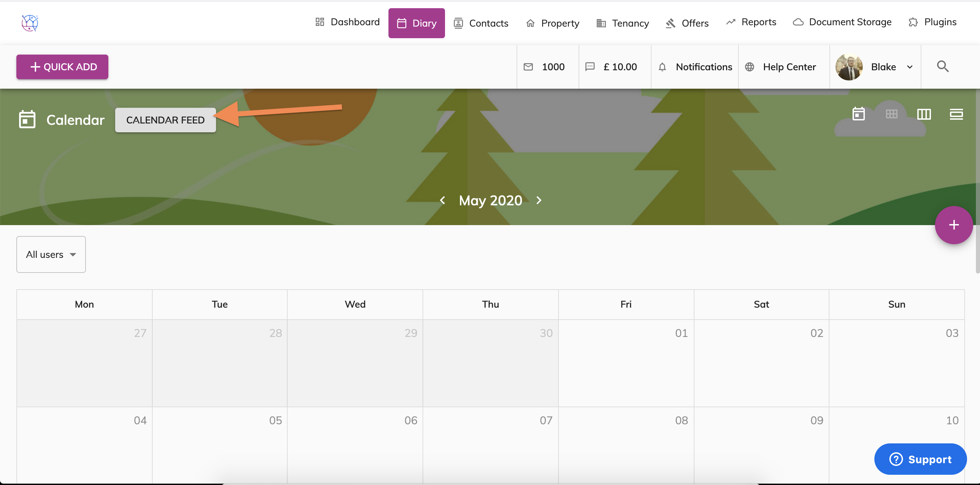Click the Calendar Feed button
Screen dimensions: 980x485
pyautogui.click(x=166, y=120)
